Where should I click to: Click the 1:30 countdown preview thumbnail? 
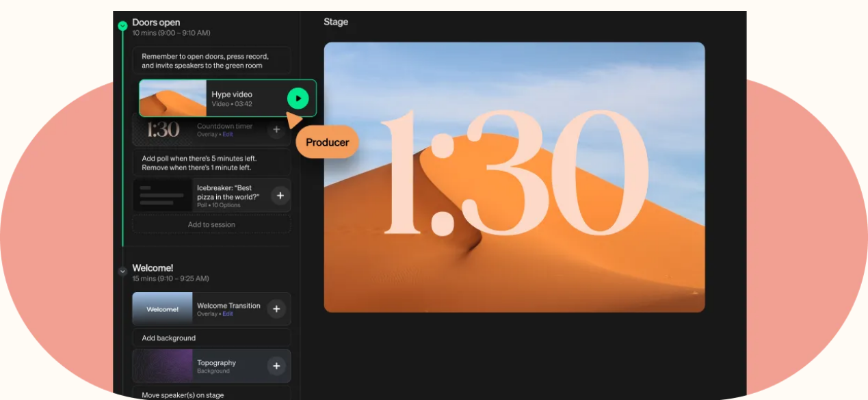(163, 129)
